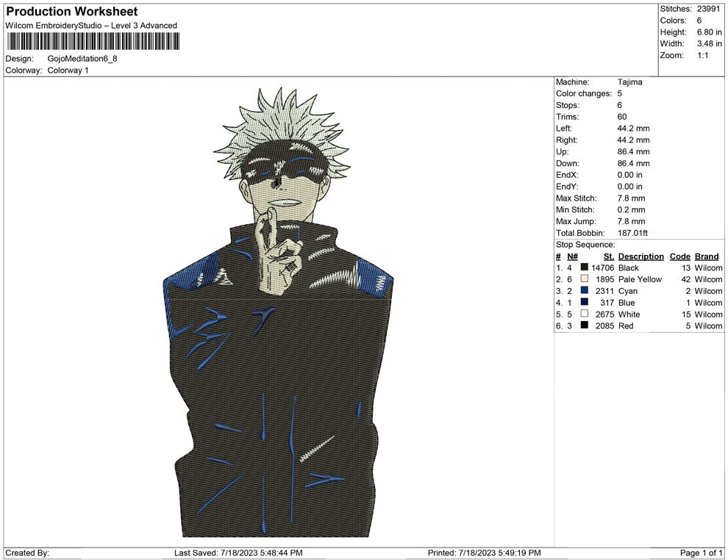
Task: Click the Cyan thread color swatch
Action: [x=584, y=290]
